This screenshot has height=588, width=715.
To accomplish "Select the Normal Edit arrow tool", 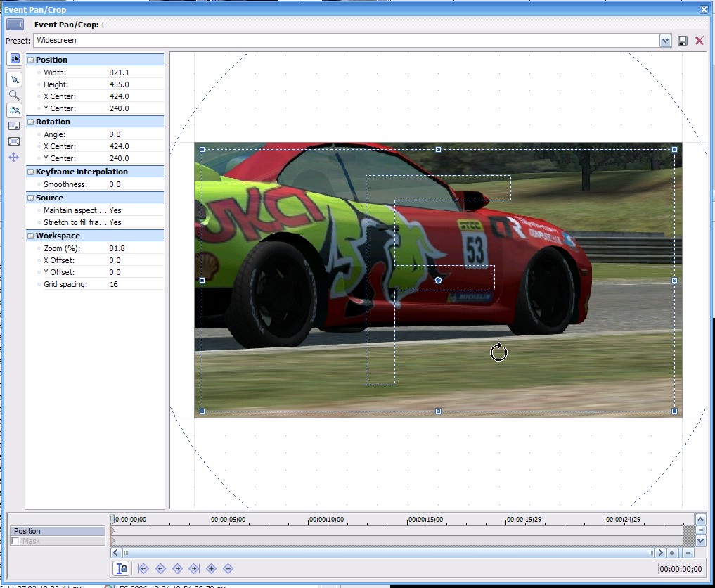I will 15,79.
